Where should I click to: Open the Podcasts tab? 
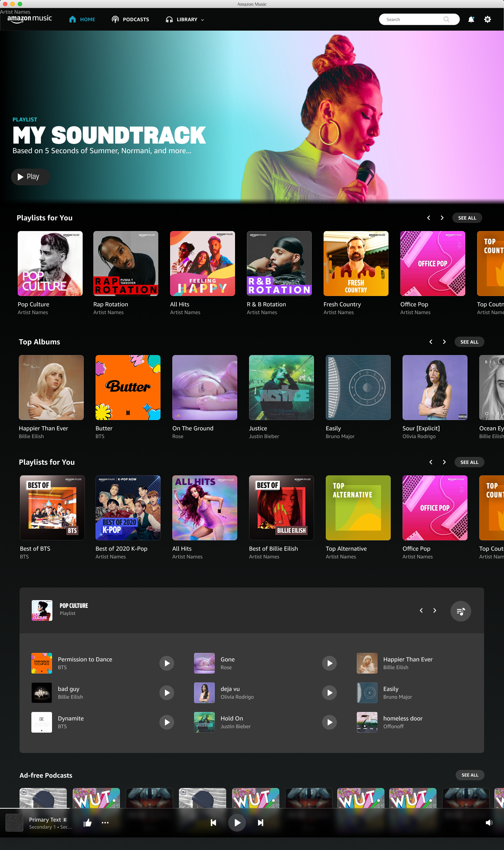coord(130,20)
